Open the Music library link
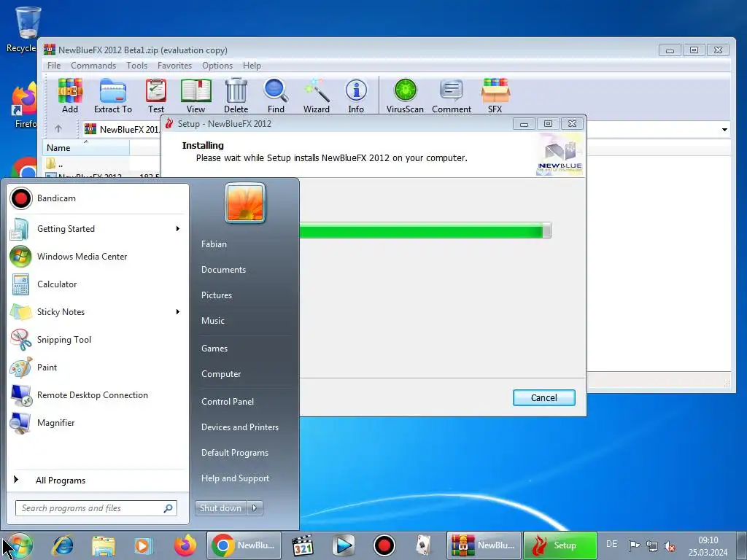This screenshot has width=747, height=560. coord(212,321)
